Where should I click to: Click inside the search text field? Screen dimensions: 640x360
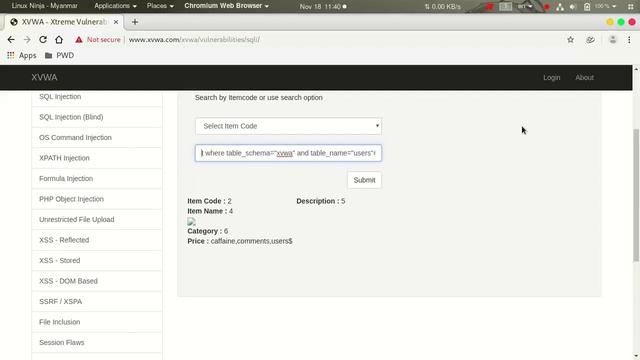pos(288,153)
